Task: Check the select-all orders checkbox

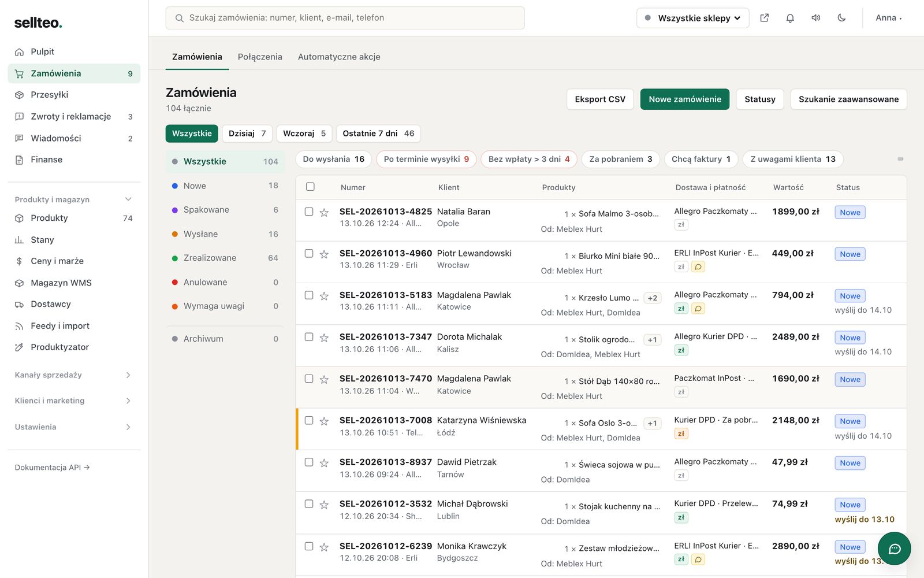Action: pos(310,187)
